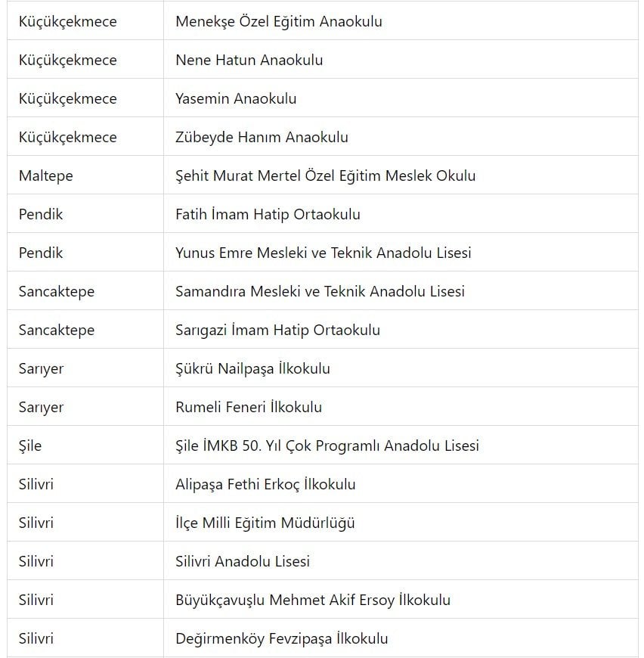Click the Maltepe district cell
Screen dimensions: 644x658
click(46, 176)
